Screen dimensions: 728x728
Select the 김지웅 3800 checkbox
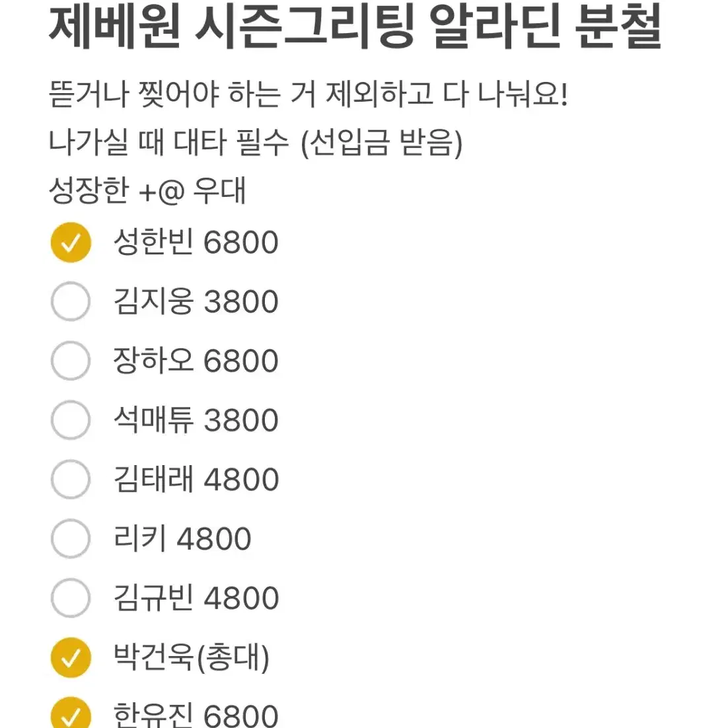point(71,301)
